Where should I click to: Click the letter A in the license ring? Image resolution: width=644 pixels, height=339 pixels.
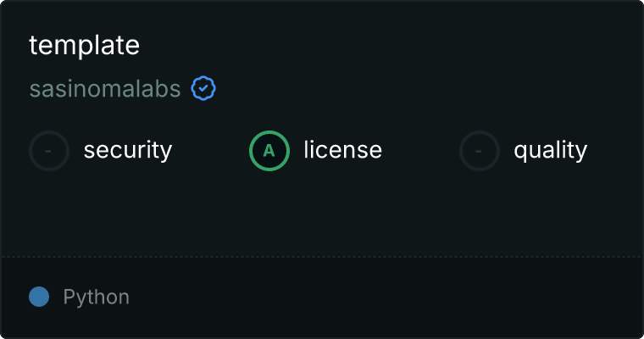(269, 151)
